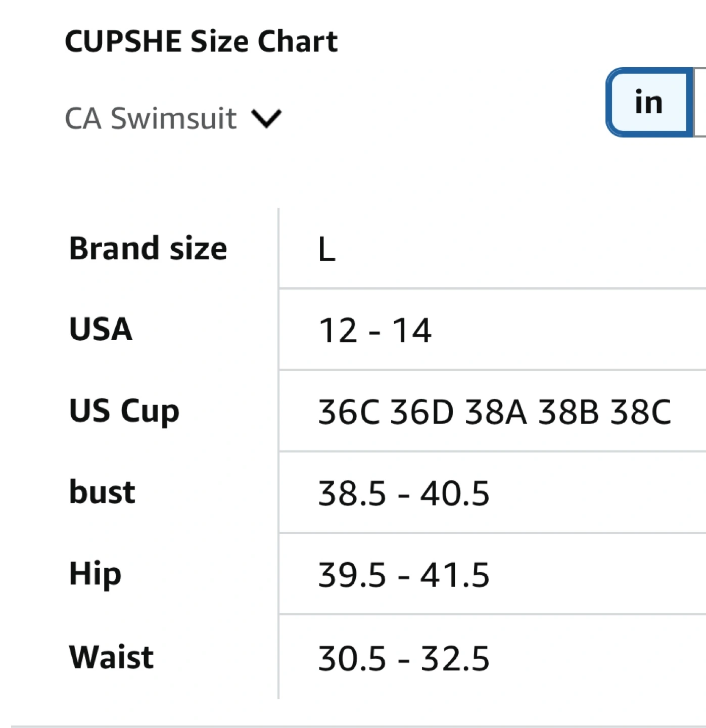Click the 38C cup size text
The height and width of the screenshot is (728, 706).
pyautogui.click(x=641, y=412)
